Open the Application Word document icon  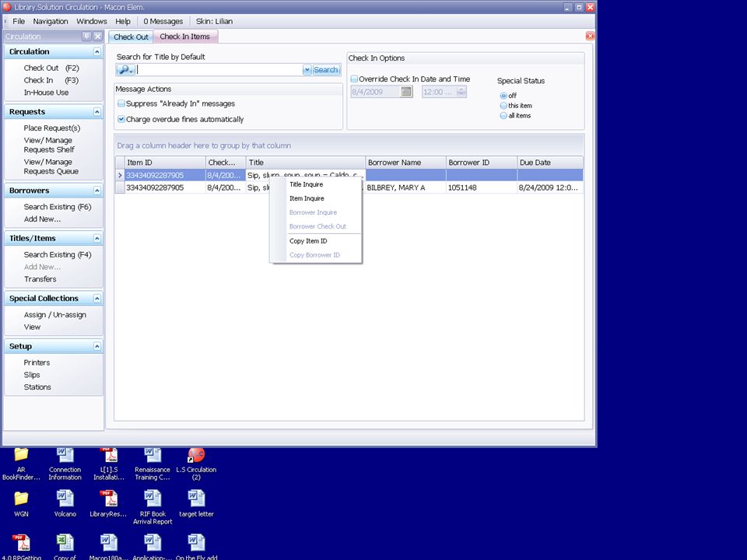coord(153,547)
